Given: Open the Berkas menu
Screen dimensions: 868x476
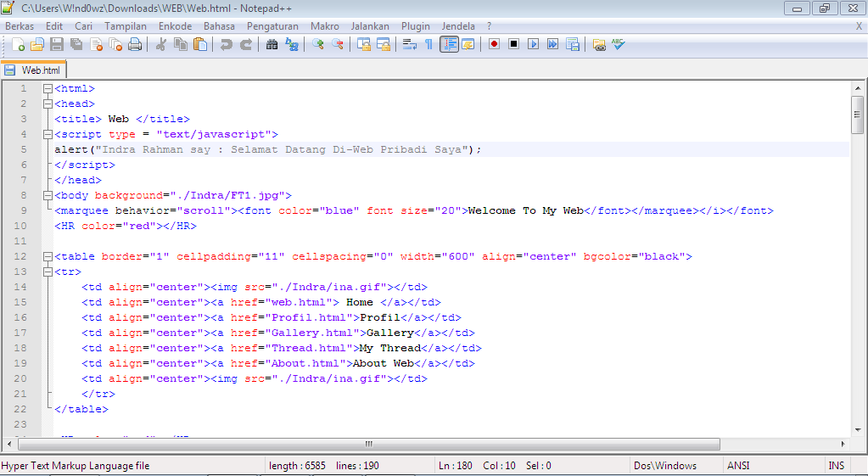Looking at the screenshot, I should pyautogui.click(x=20, y=26).
